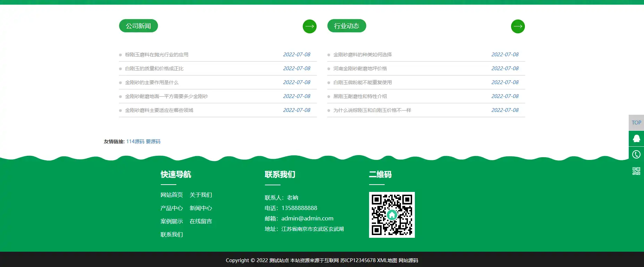Open article 金刚砂的主要作用是什么

coord(152,82)
